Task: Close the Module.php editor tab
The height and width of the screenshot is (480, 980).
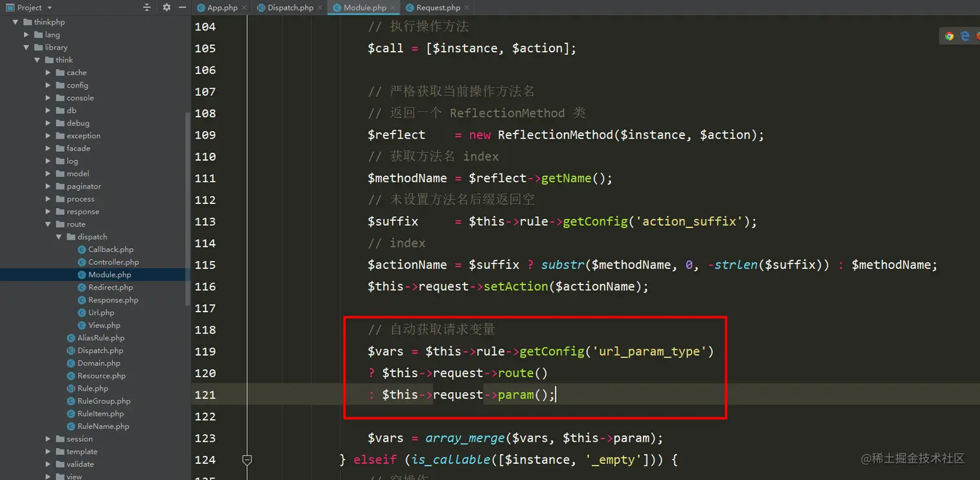Action: [x=393, y=8]
